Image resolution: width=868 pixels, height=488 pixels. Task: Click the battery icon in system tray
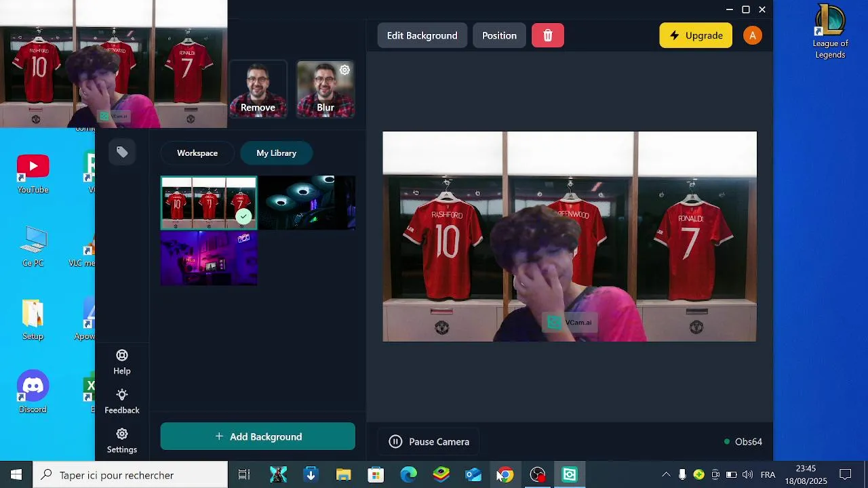(x=731, y=475)
